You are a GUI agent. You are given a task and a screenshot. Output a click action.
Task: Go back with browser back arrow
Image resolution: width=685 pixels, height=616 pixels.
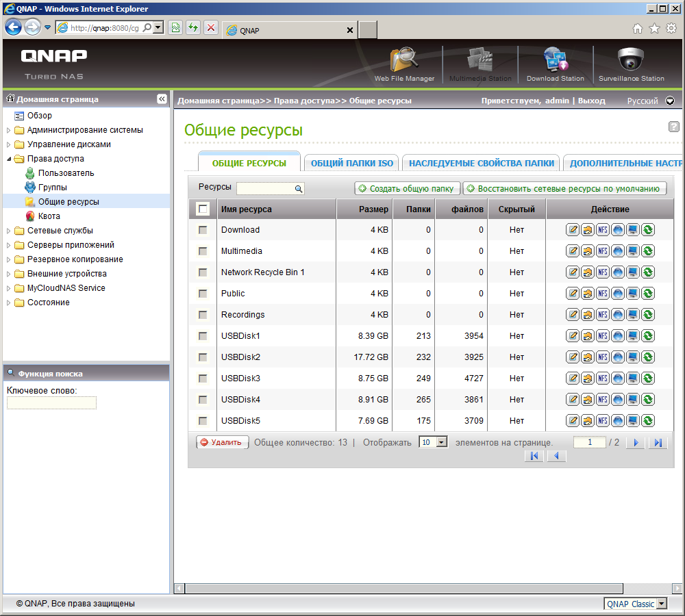click(x=13, y=27)
